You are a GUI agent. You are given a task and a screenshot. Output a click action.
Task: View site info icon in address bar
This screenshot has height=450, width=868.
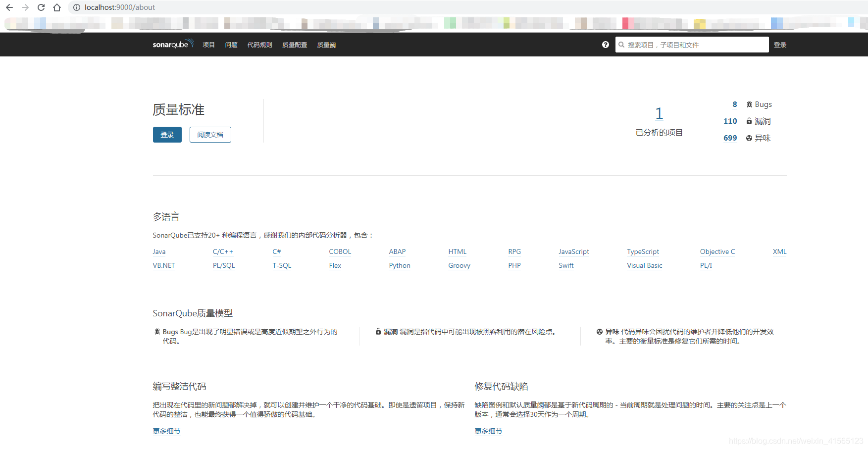click(x=77, y=7)
